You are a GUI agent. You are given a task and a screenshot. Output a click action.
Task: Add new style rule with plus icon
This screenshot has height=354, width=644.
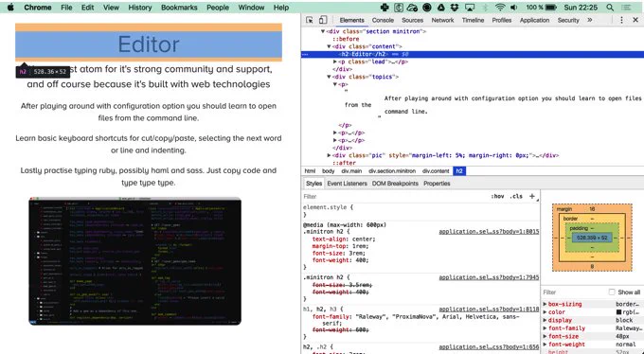click(x=532, y=196)
